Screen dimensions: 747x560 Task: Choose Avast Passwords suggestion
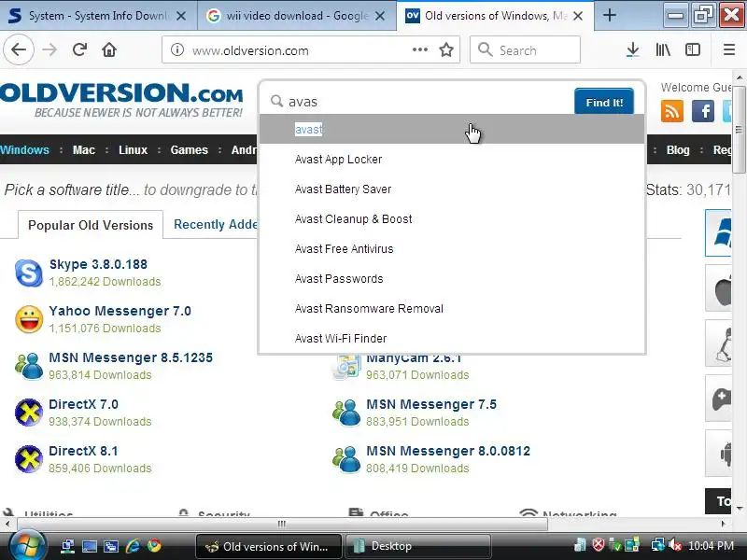[x=452, y=278]
